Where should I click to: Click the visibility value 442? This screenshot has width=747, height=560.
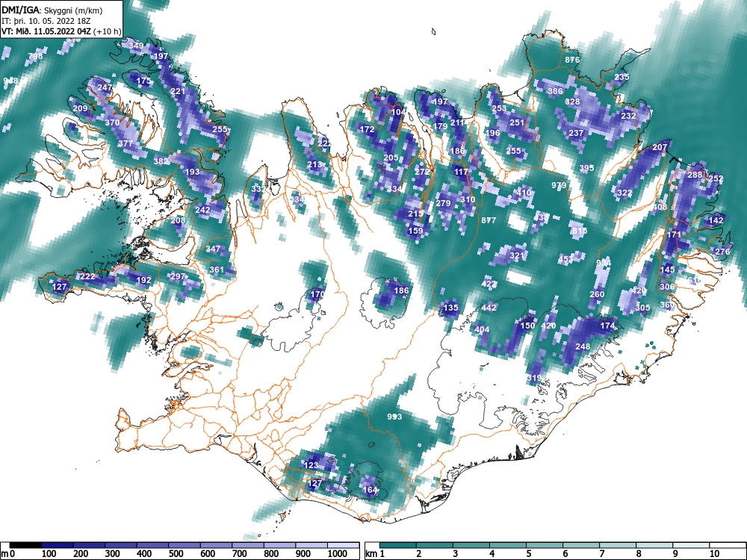[x=489, y=308]
